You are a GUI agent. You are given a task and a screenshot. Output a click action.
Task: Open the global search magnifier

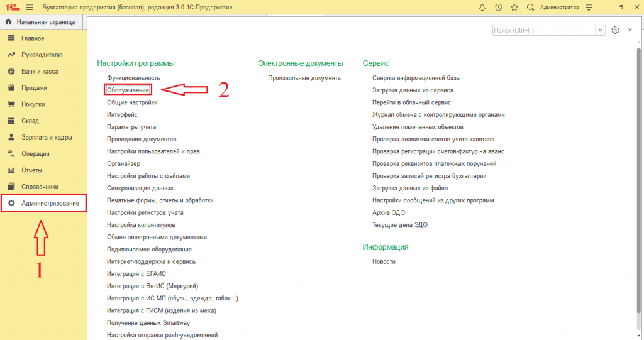530,8
